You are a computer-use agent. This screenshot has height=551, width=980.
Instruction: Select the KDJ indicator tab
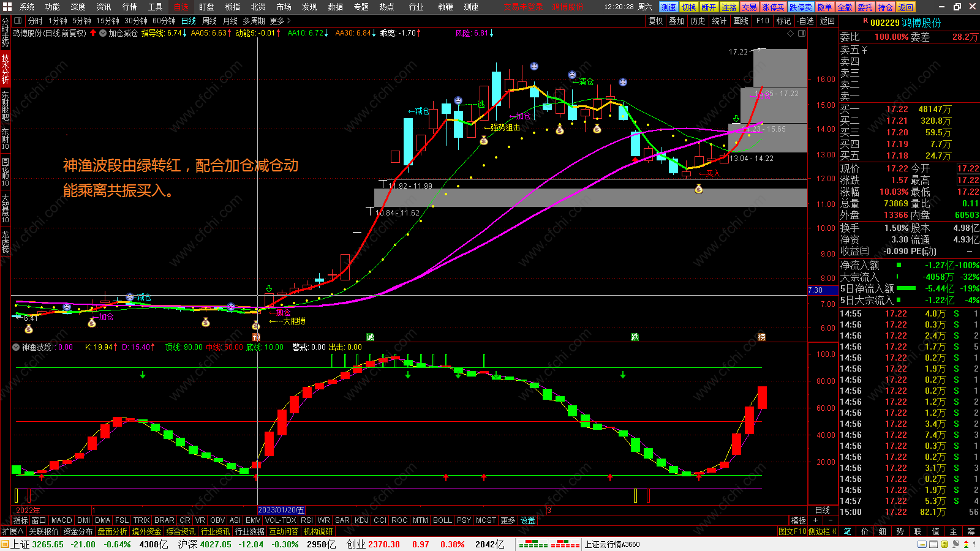361,520
